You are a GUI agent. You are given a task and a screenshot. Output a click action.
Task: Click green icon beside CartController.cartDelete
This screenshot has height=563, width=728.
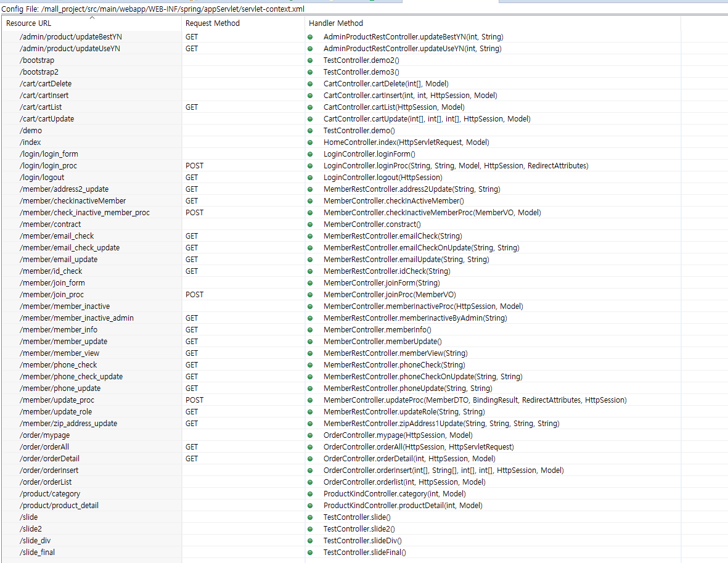point(310,84)
